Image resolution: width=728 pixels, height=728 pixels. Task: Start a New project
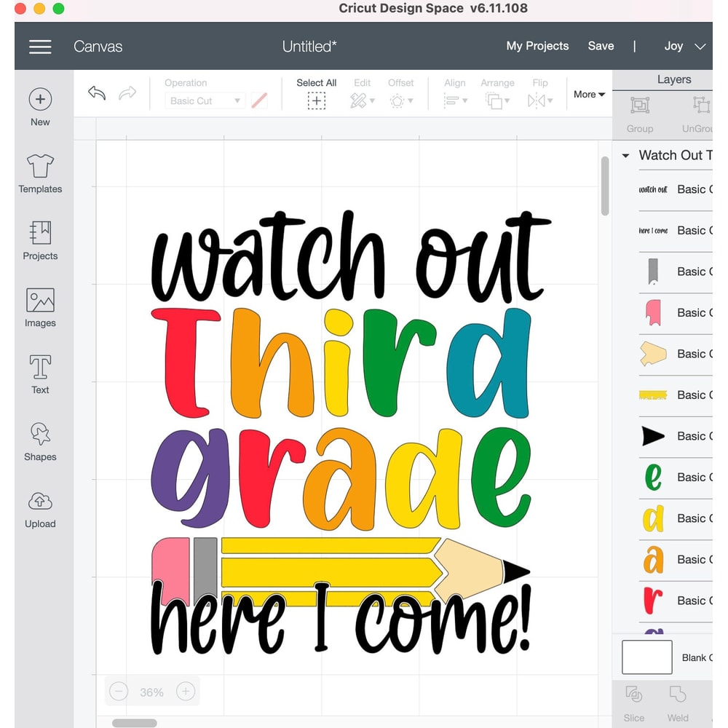pyautogui.click(x=40, y=106)
